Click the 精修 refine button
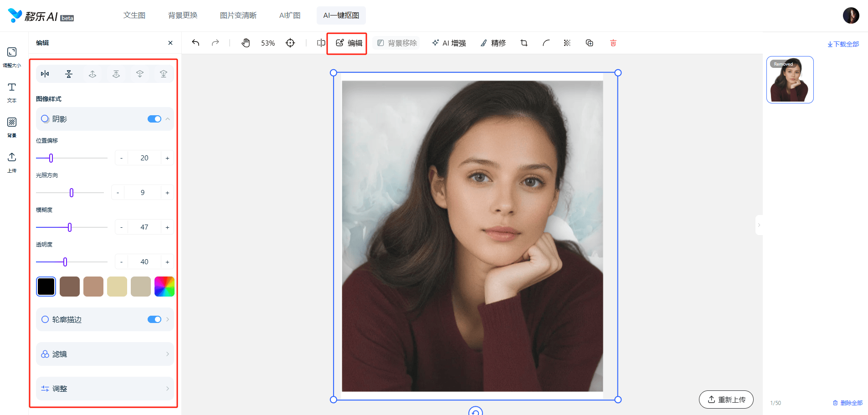Screen dimensions: 868x415 493,43
